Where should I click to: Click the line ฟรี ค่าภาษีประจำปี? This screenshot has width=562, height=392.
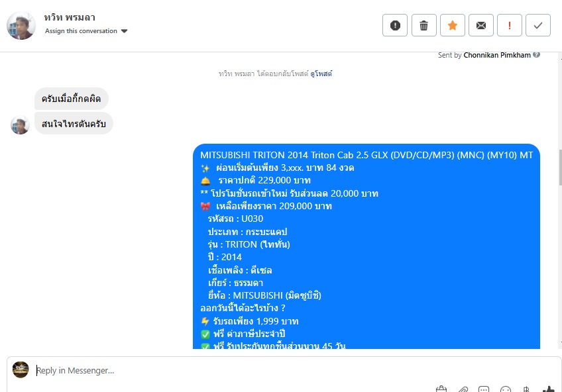(x=243, y=334)
